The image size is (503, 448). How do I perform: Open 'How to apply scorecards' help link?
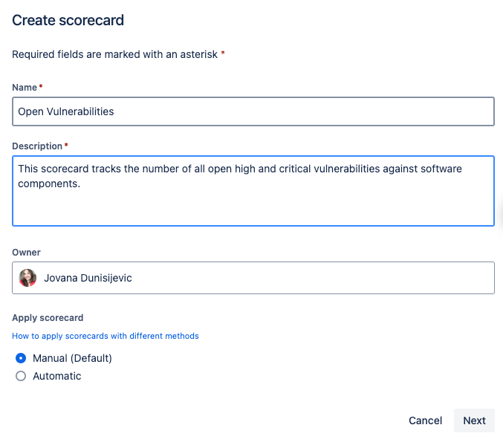click(x=106, y=336)
